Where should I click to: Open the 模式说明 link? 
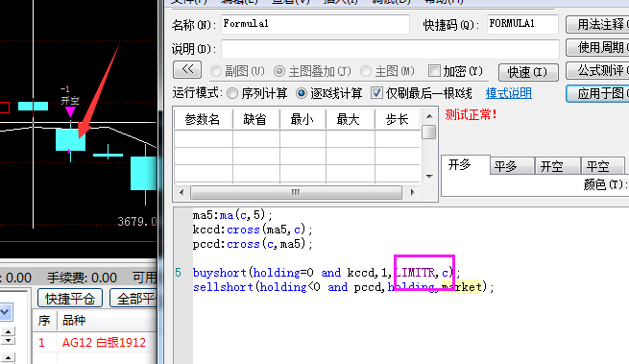tap(509, 93)
